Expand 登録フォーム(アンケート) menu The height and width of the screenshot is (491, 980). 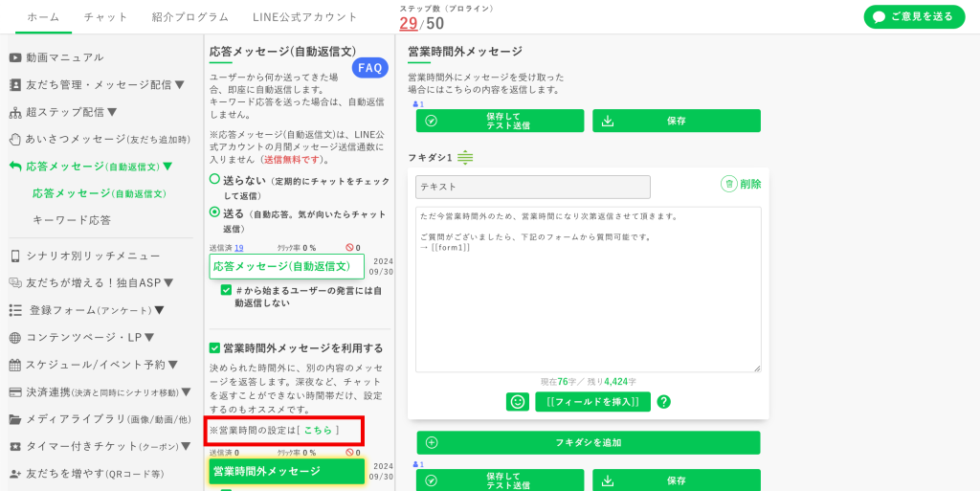(x=160, y=310)
